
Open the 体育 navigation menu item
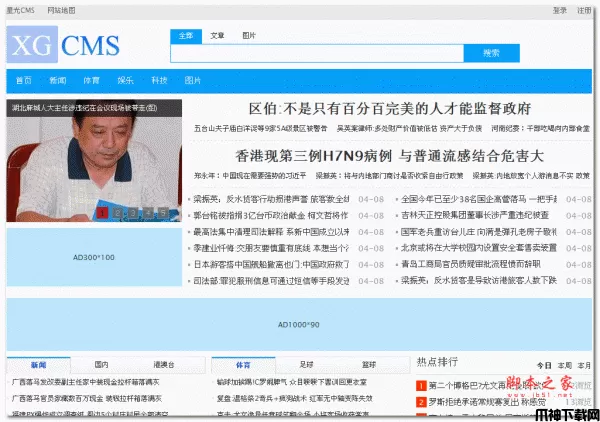(91, 80)
